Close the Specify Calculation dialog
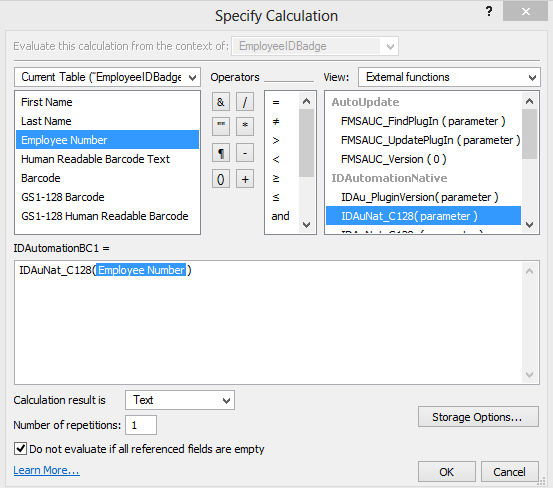553x488 pixels. (525, 12)
